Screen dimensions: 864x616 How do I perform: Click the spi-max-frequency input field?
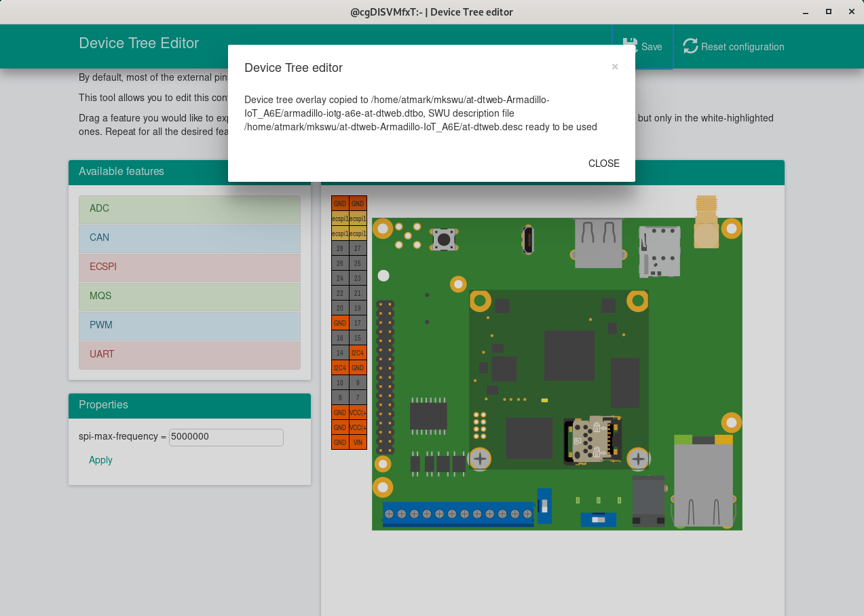tap(226, 437)
